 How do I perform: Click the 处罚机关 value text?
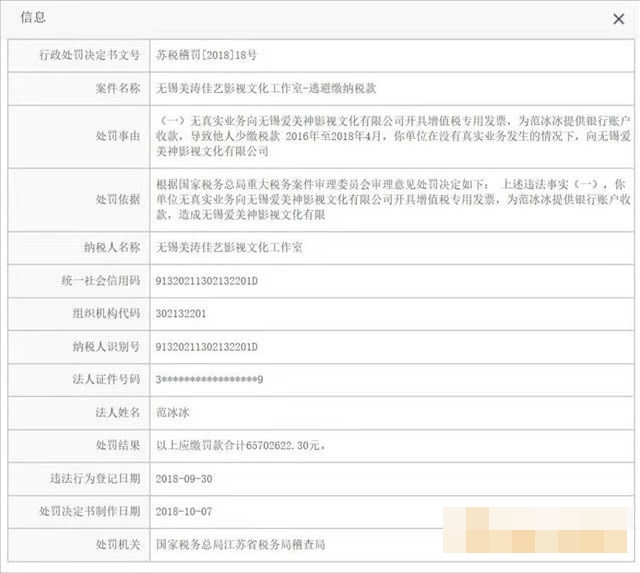(240, 544)
